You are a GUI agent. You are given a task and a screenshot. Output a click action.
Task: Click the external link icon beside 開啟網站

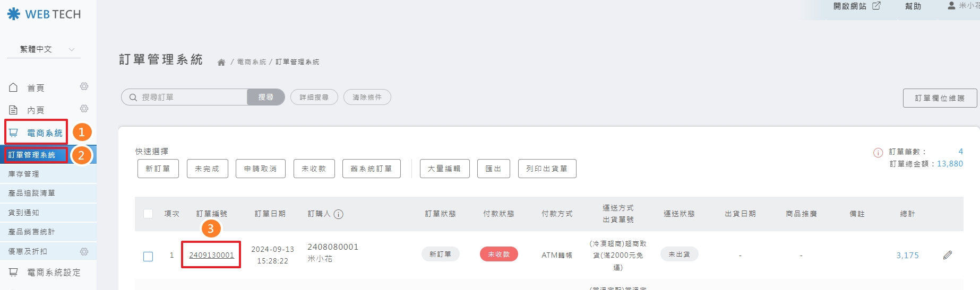[x=876, y=6]
